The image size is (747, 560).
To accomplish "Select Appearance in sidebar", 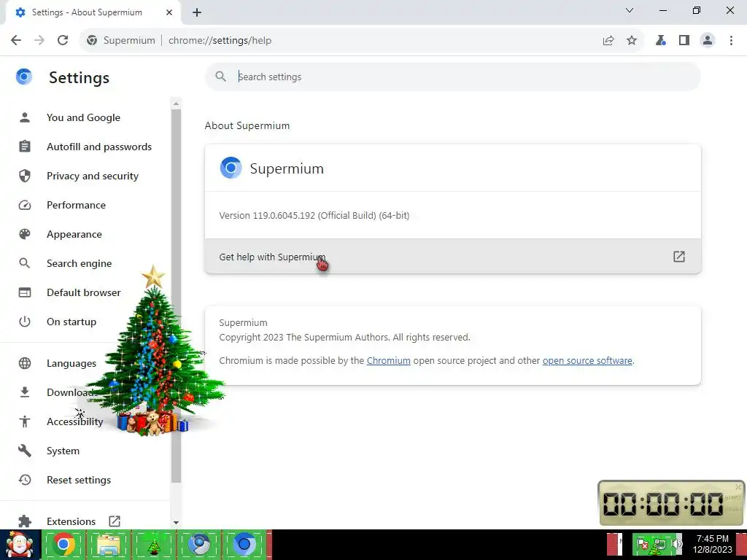I will tap(74, 234).
